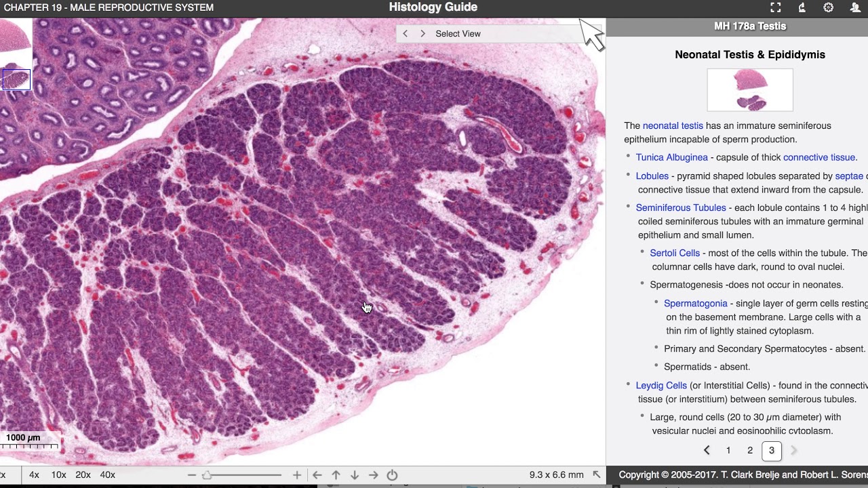
Task: Click the Chapter 19 Male Reproductive System heading
Action: pyautogui.click(x=108, y=7)
